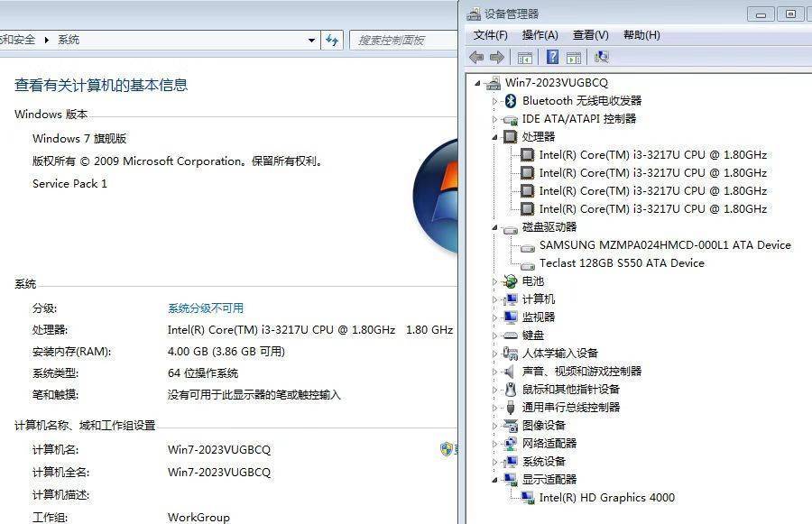Open the address bar history dropdown arrow
The image size is (812, 524).
pyautogui.click(x=311, y=40)
